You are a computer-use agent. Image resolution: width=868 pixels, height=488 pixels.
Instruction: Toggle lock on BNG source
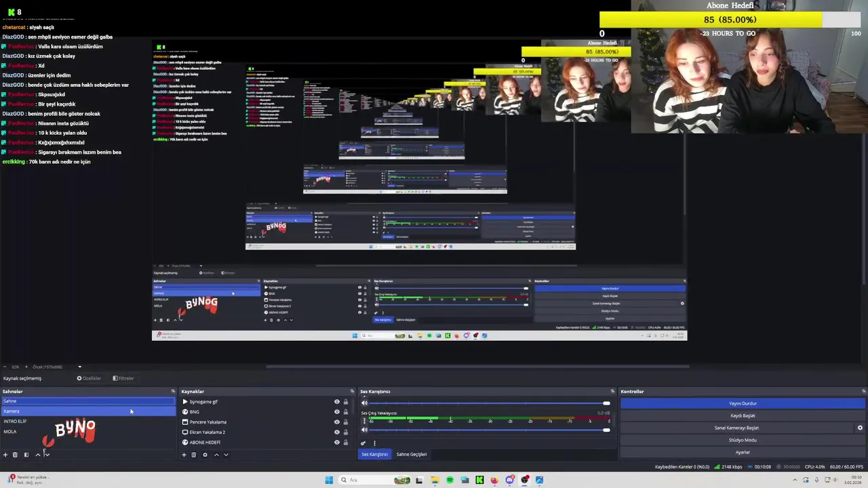coord(345,412)
